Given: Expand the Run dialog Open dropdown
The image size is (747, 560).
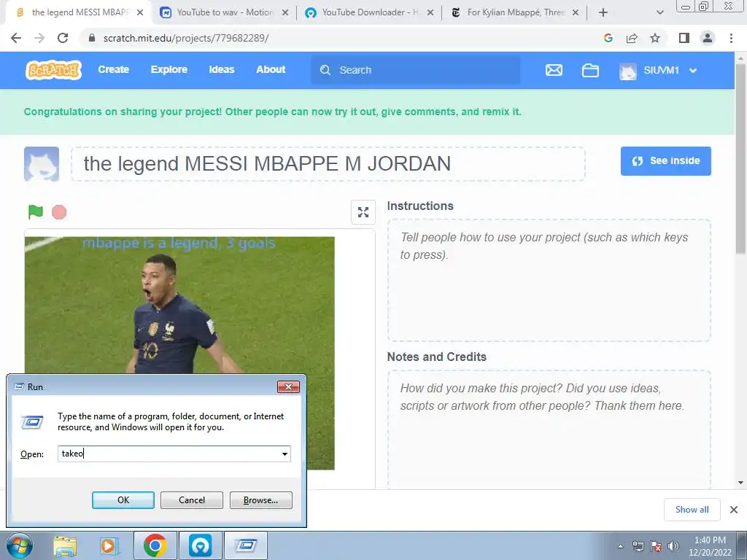Looking at the screenshot, I should pos(285,454).
